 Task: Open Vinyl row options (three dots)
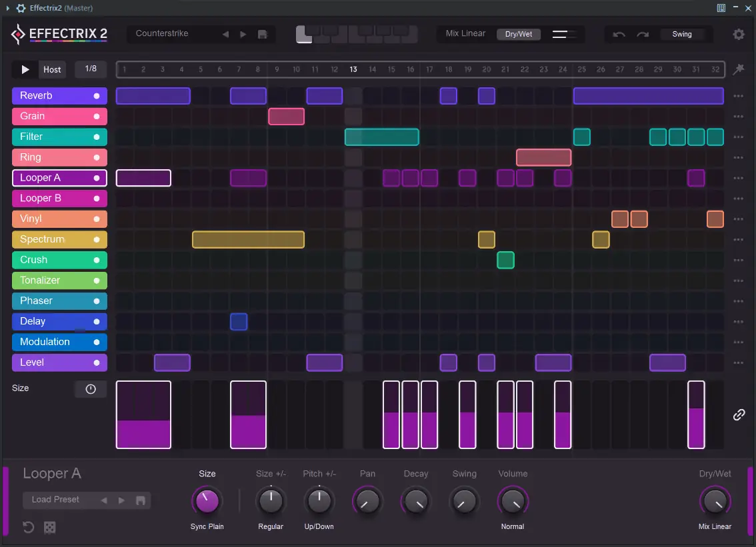[738, 219]
